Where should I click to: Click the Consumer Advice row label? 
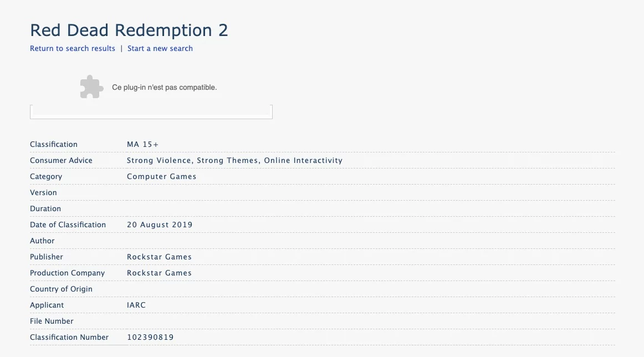click(x=61, y=160)
